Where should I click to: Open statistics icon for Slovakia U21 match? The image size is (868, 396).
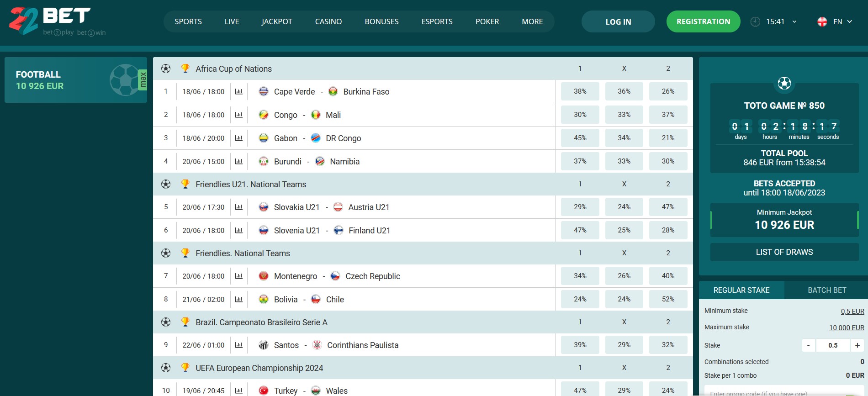pos(238,207)
